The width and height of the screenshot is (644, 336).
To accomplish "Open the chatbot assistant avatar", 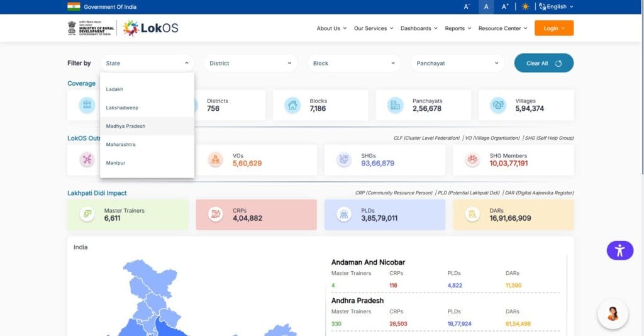I will (613, 314).
